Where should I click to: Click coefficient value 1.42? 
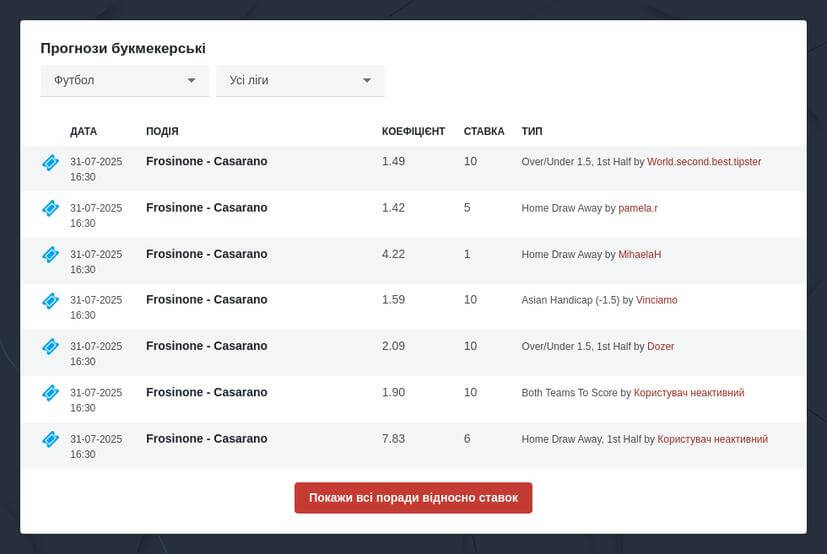click(393, 208)
